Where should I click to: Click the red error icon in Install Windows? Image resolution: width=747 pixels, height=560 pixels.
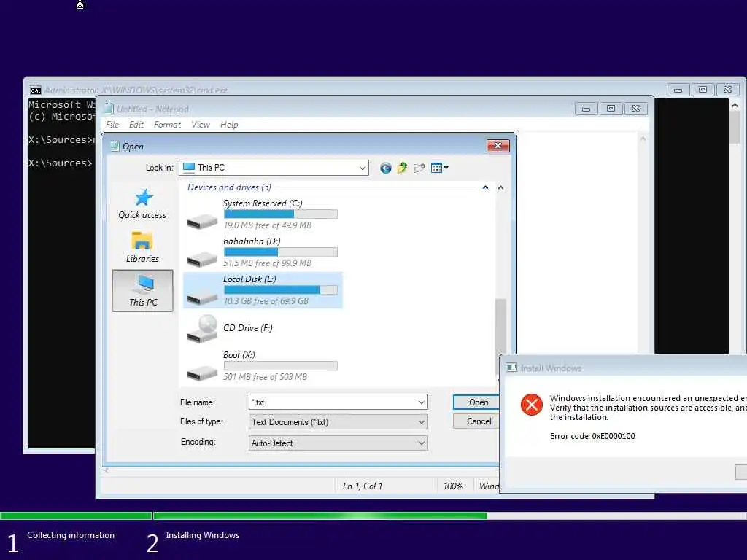pos(531,405)
